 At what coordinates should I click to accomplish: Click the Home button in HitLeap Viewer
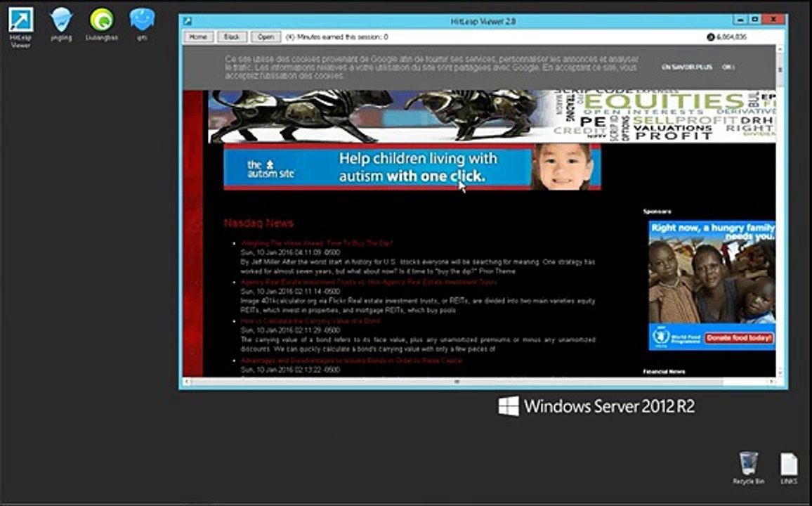[x=198, y=37]
